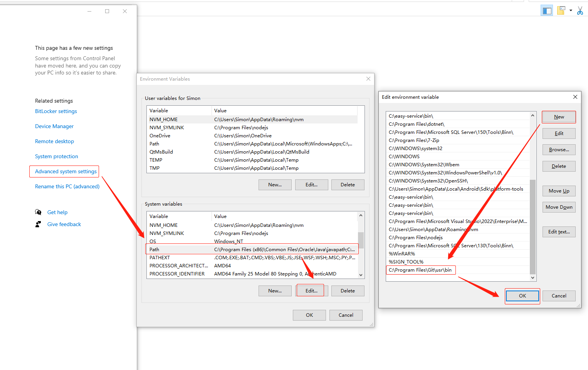Click Variable column header in User variables
This screenshot has height=370, width=588.
click(x=179, y=111)
